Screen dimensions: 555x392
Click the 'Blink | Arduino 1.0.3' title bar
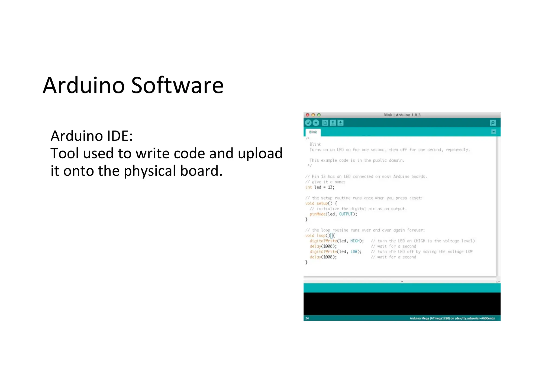[x=402, y=115]
